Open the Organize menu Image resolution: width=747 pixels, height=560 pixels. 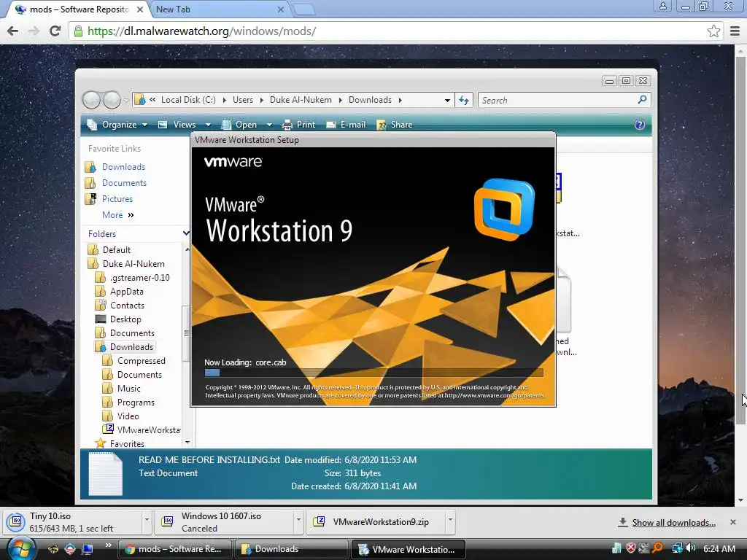(117, 125)
